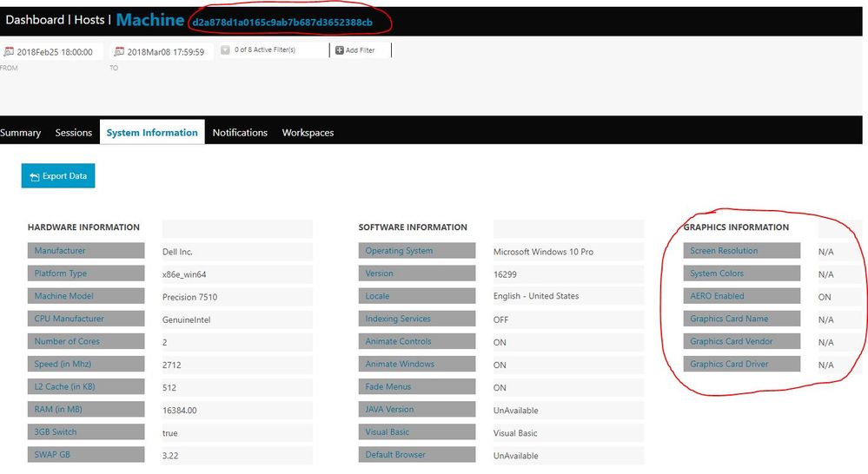
Task: Switch to the Summary tab
Action: [21, 133]
